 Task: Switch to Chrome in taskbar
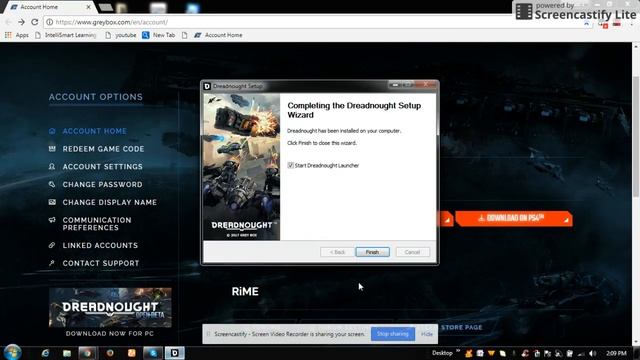point(87,353)
